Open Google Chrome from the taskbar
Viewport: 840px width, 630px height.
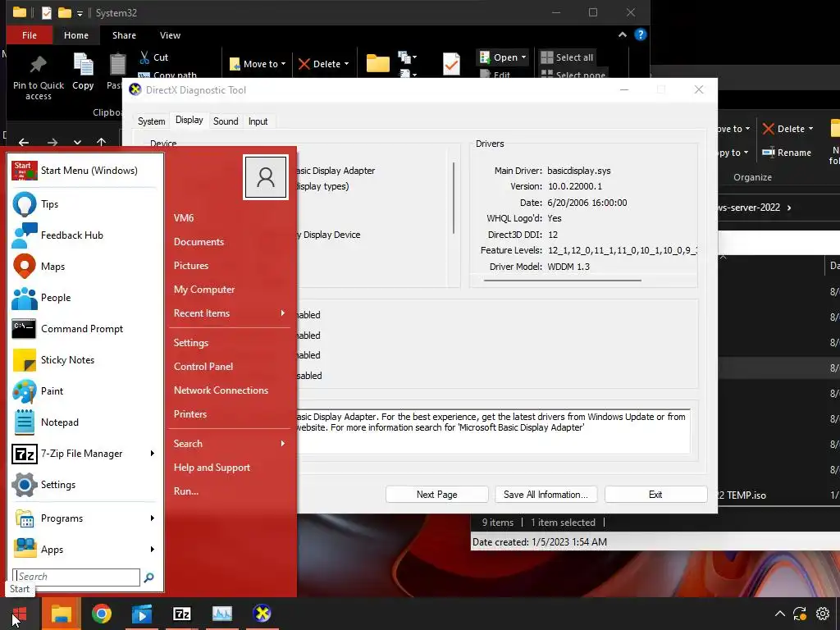[101, 614]
